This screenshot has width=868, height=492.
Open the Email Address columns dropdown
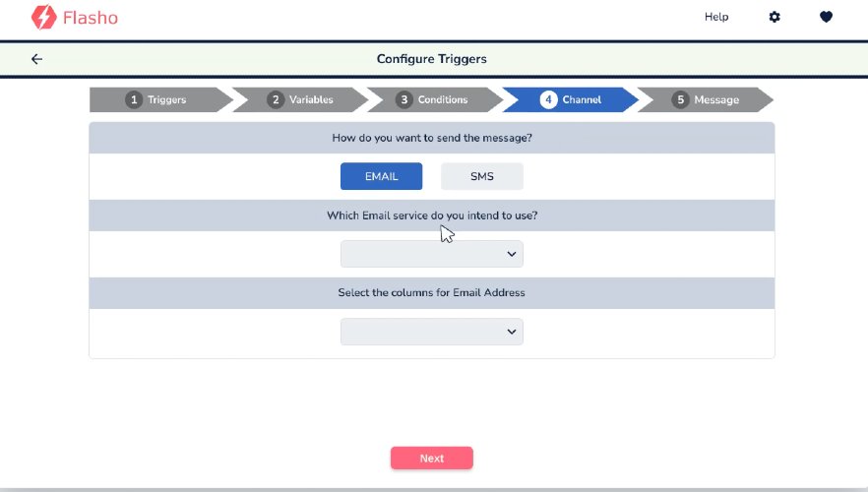[432, 332]
